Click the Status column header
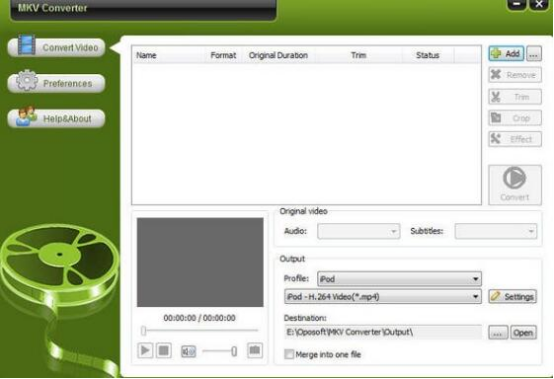The height and width of the screenshot is (379, 554). coord(428,55)
